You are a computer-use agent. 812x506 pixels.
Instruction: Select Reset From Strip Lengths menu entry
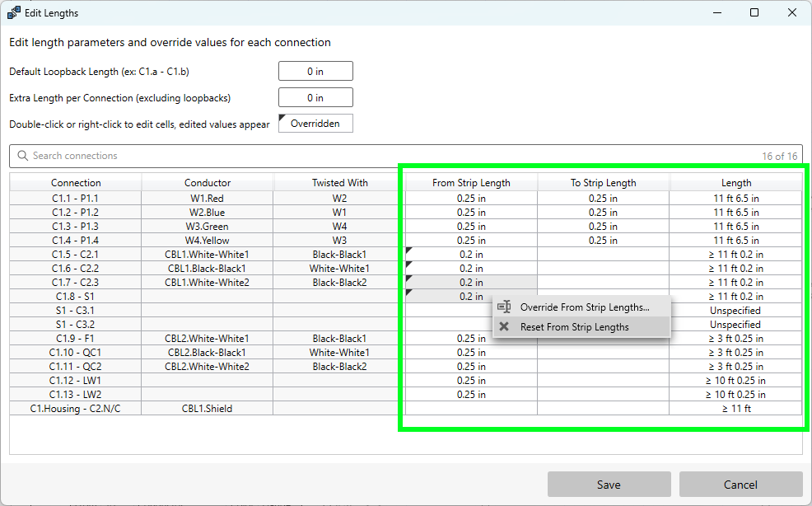(x=581, y=326)
